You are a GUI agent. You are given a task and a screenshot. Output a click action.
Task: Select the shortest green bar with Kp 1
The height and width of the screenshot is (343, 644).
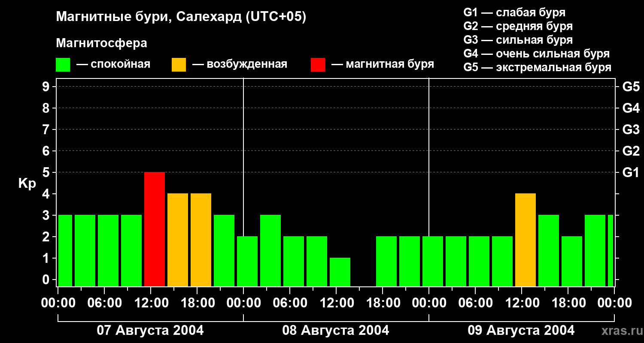click(340, 272)
